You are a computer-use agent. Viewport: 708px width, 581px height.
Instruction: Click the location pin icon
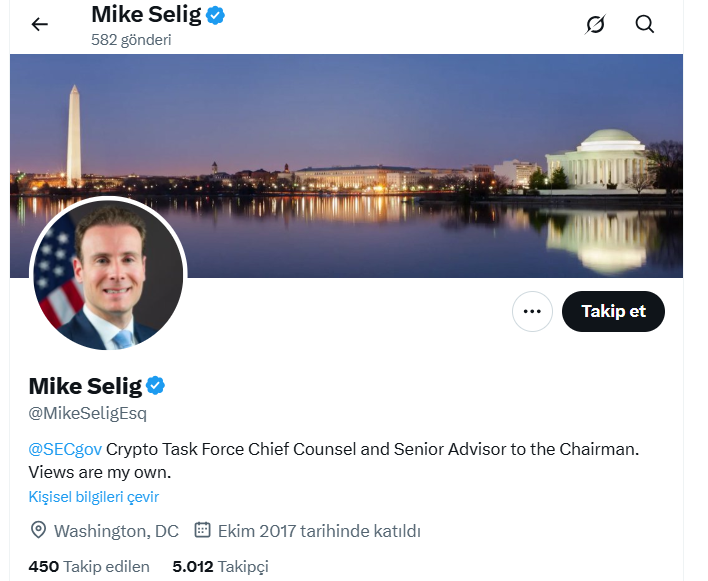coord(39,530)
